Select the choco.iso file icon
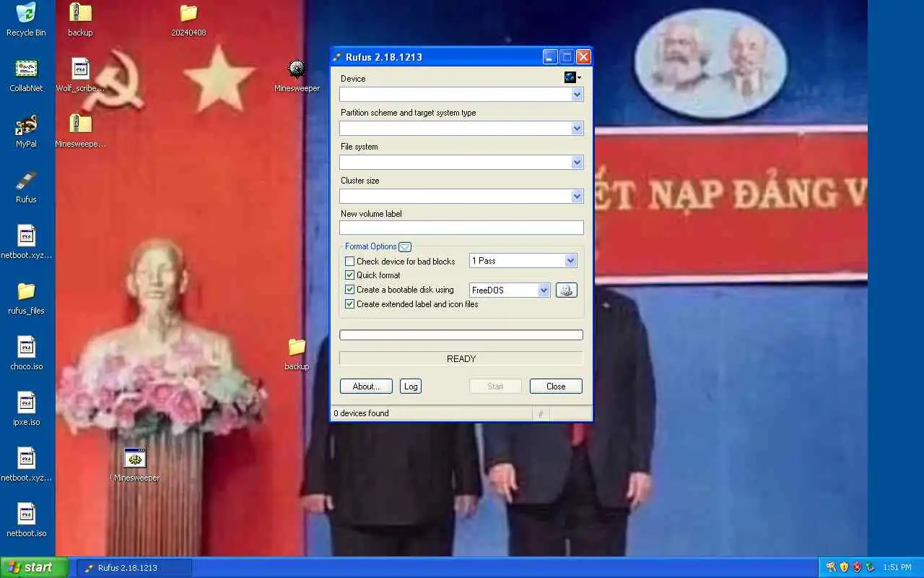Screen dimensions: 924x578 [x=26, y=353]
